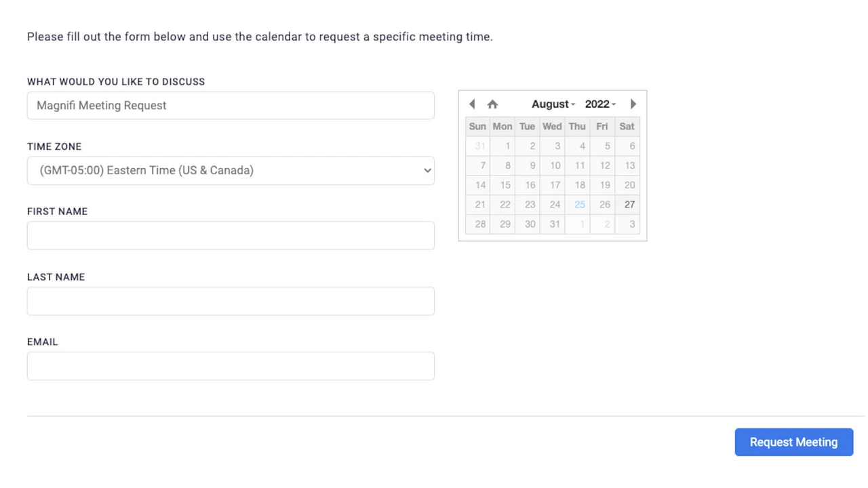Select August 27 on the calendar
The width and height of the screenshot is (868, 488).
pos(629,205)
